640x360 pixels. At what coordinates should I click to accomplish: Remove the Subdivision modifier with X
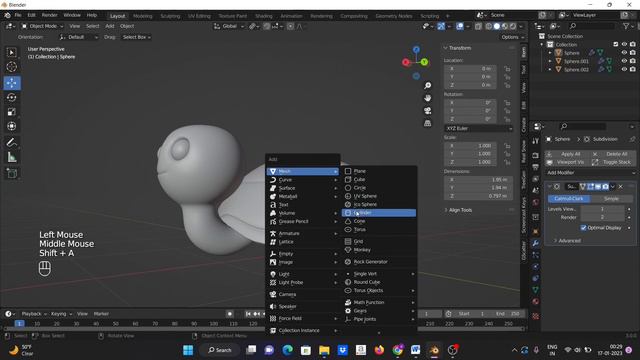tap(620, 187)
